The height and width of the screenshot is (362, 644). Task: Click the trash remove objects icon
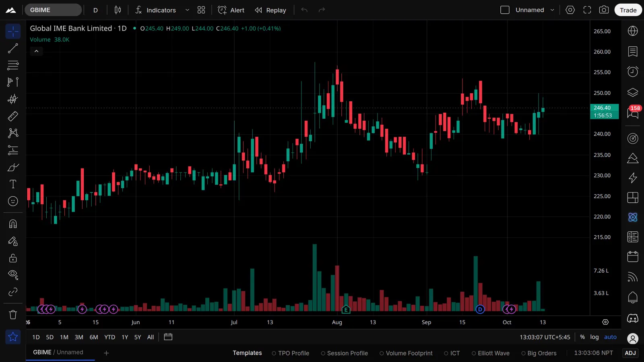[13, 315]
